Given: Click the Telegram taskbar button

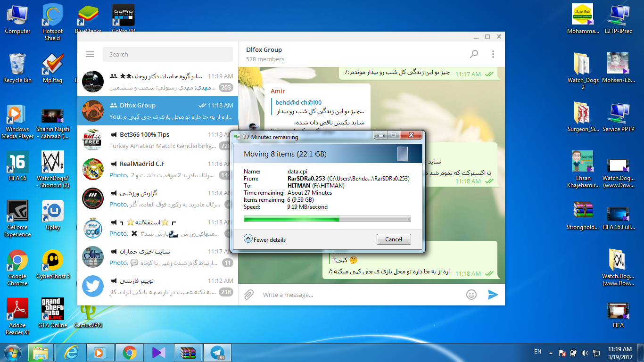Looking at the screenshot, I should click(217, 353).
